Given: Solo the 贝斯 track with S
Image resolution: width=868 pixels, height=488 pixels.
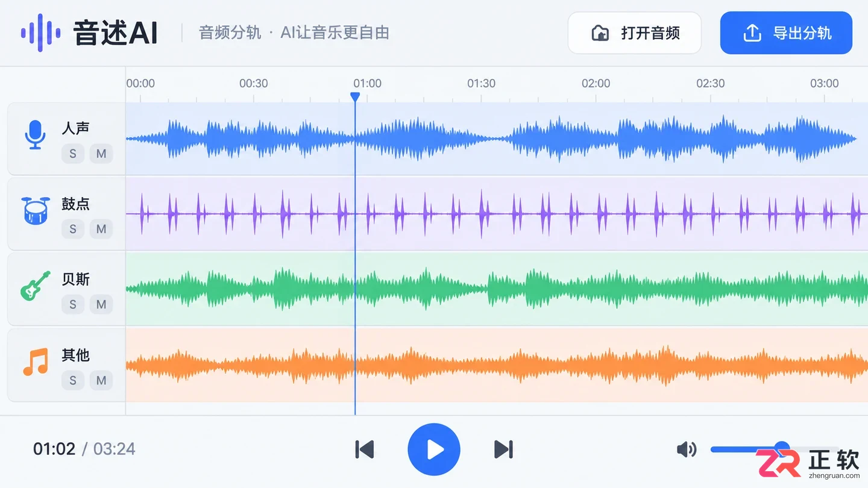Looking at the screenshot, I should click(73, 305).
